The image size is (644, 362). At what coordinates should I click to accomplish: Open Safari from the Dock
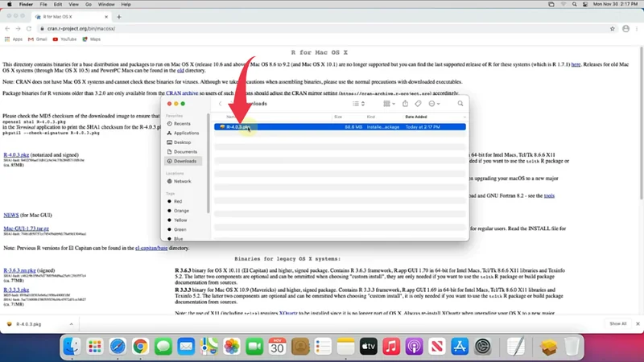coord(118,346)
